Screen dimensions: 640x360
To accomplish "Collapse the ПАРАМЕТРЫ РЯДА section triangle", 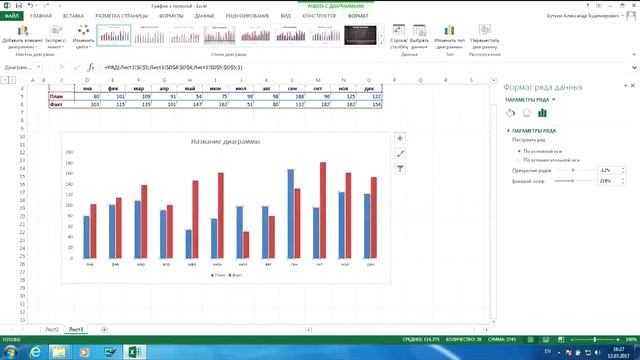I will 508,131.
